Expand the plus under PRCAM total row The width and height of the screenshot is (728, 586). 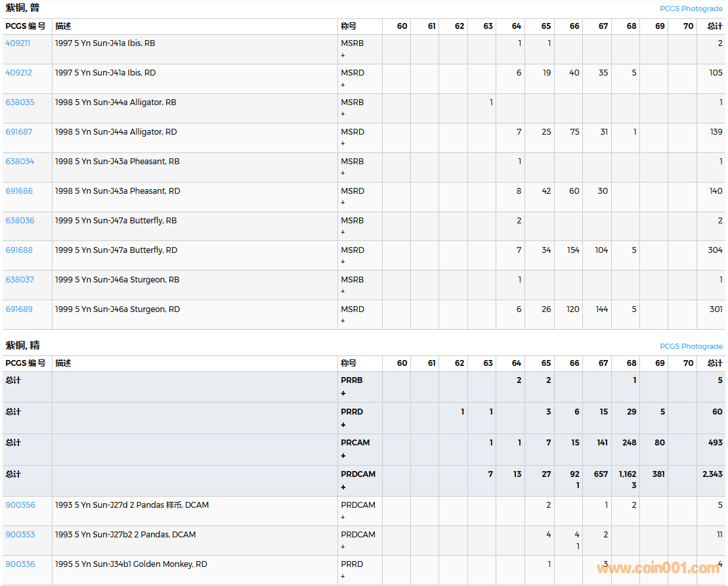[343, 456]
